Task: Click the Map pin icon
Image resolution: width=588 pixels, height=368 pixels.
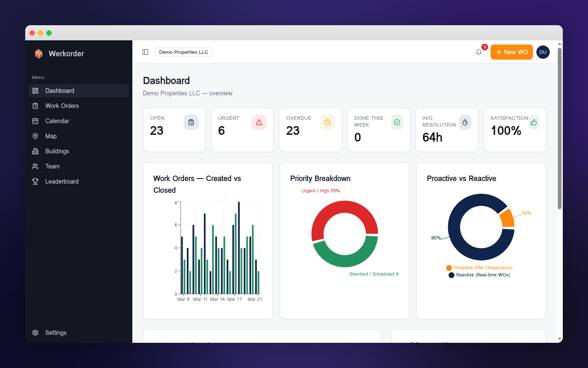Action: pos(35,136)
